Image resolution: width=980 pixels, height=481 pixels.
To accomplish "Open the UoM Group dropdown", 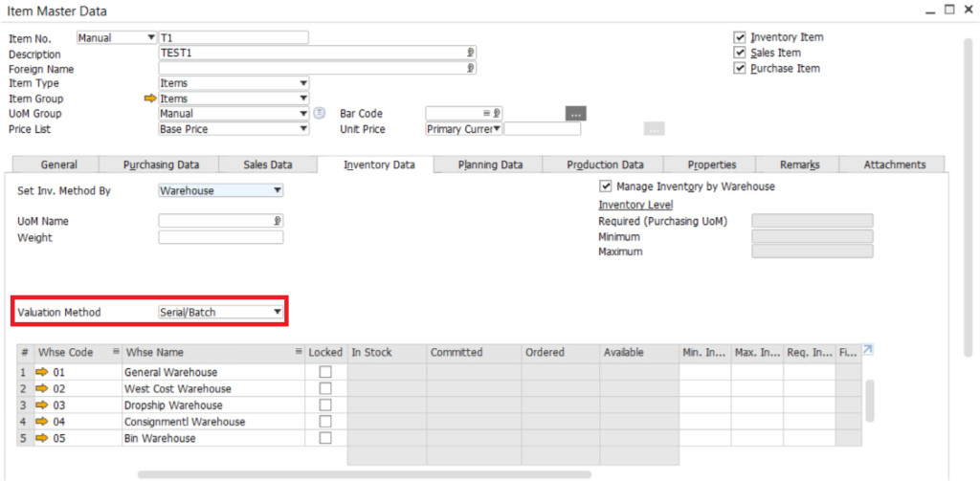I will pyautogui.click(x=234, y=114).
